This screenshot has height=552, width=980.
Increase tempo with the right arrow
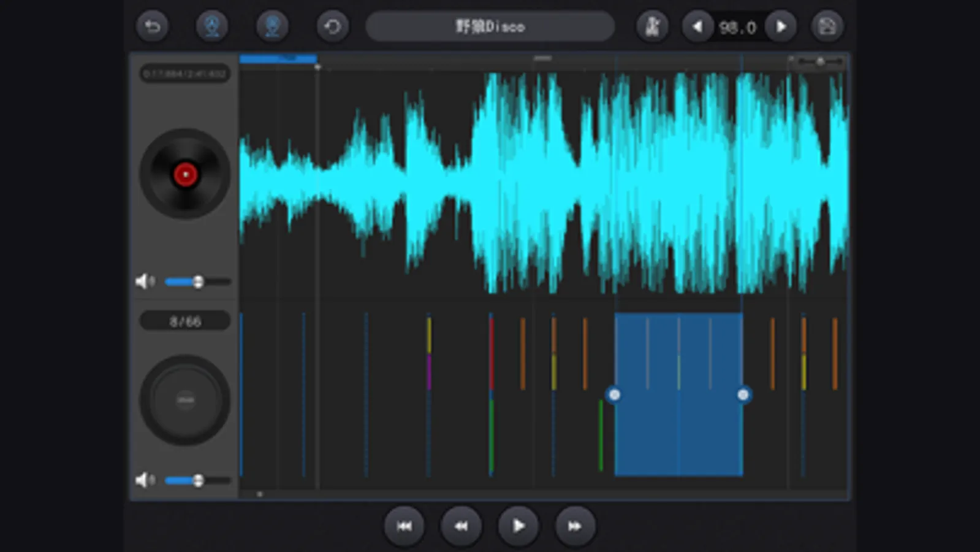[781, 26]
